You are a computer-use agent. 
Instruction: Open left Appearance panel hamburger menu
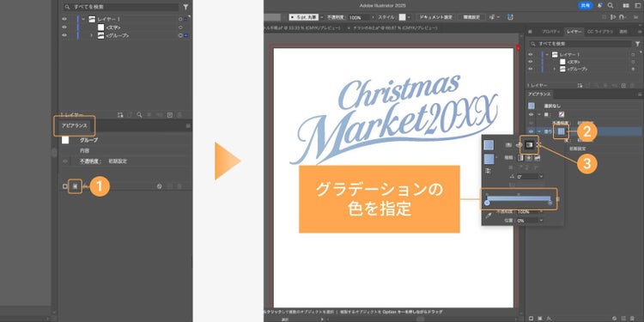tap(188, 125)
